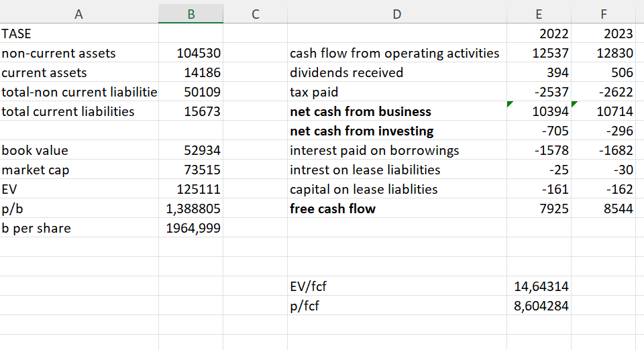Select column A header
Viewport: 644px width, 350px height.
(x=79, y=12)
